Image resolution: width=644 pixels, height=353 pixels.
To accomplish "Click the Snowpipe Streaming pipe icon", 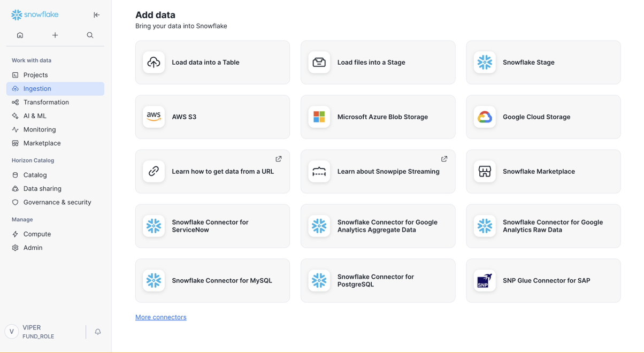I will (x=319, y=172).
